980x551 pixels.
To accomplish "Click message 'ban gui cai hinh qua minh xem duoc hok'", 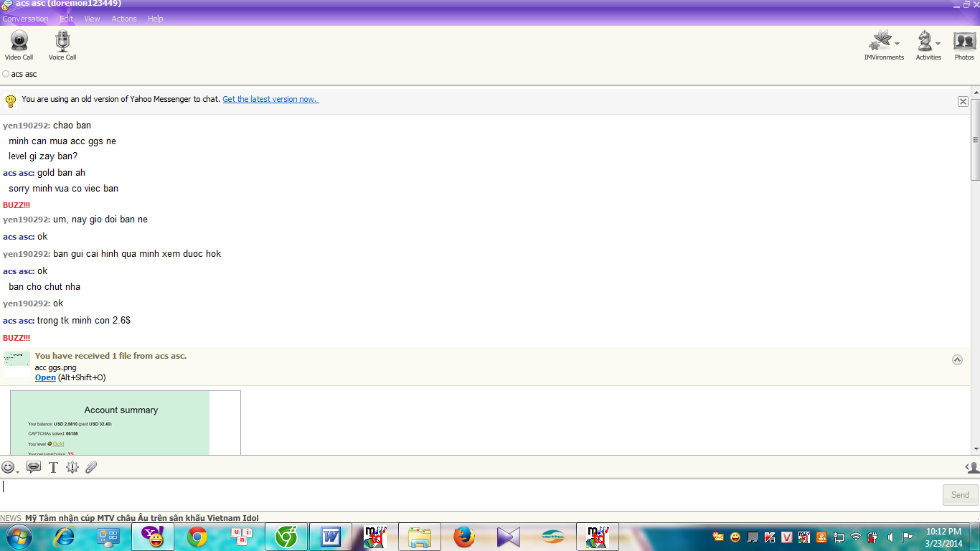I will tap(137, 254).
